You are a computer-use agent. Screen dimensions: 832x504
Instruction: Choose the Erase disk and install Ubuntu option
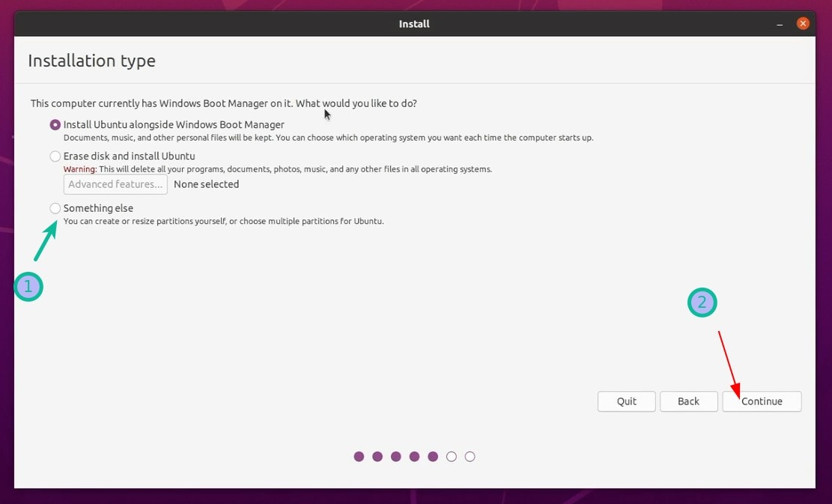click(55, 156)
